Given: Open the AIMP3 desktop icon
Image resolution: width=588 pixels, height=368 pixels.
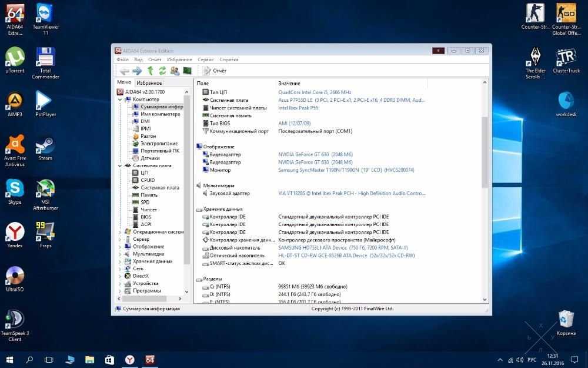Looking at the screenshot, I should point(15,104).
